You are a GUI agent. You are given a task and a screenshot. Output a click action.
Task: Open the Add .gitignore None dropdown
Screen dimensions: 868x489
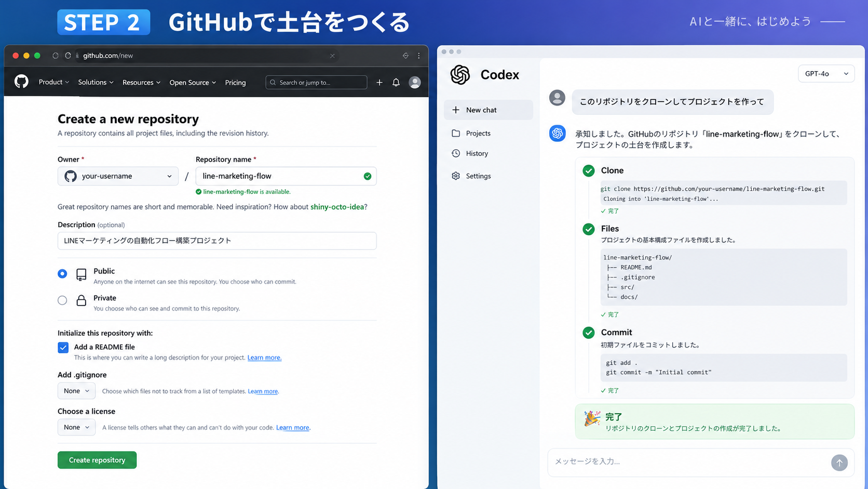[x=76, y=391]
